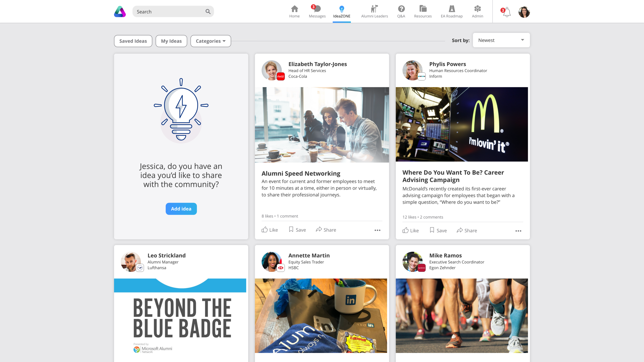Share the Career Advising Campaign post
This screenshot has width=644, height=362.
(x=467, y=230)
